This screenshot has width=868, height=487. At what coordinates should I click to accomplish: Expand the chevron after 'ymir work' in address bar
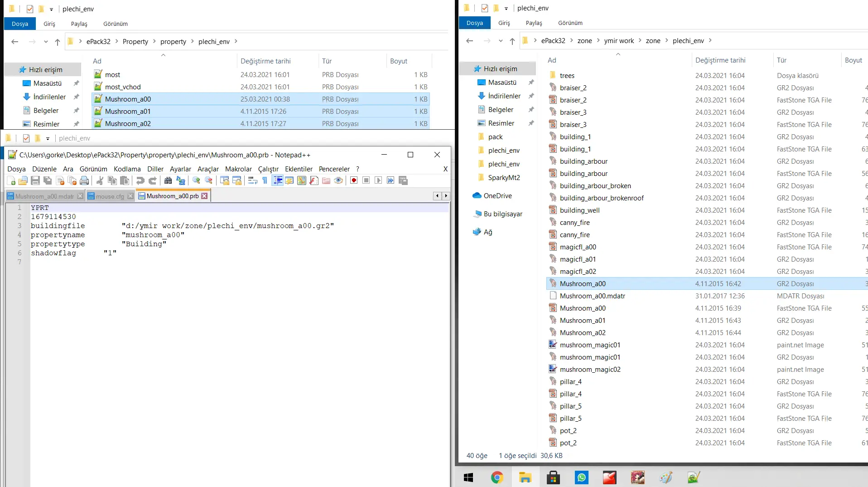[640, 41]
